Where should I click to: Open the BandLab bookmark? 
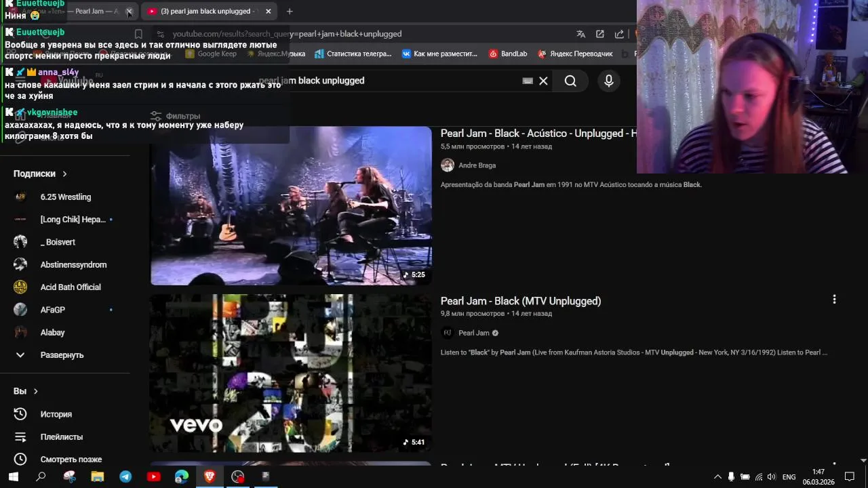pos(508,54)
